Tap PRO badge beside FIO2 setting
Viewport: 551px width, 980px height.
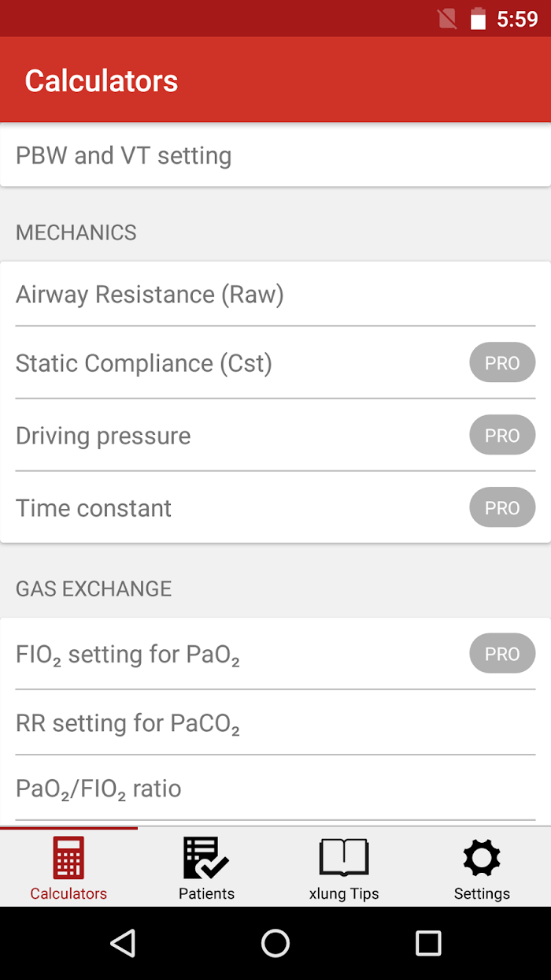pos(502,654)
